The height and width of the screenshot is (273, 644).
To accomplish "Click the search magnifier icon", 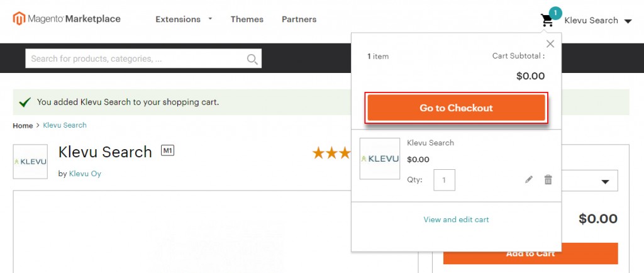I will click(252, 59).
